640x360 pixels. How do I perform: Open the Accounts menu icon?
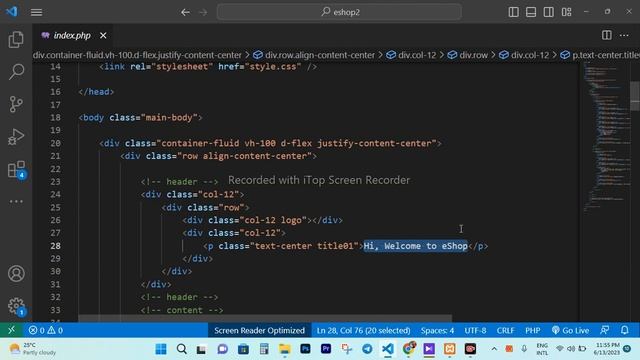click(x=16, y=273)
